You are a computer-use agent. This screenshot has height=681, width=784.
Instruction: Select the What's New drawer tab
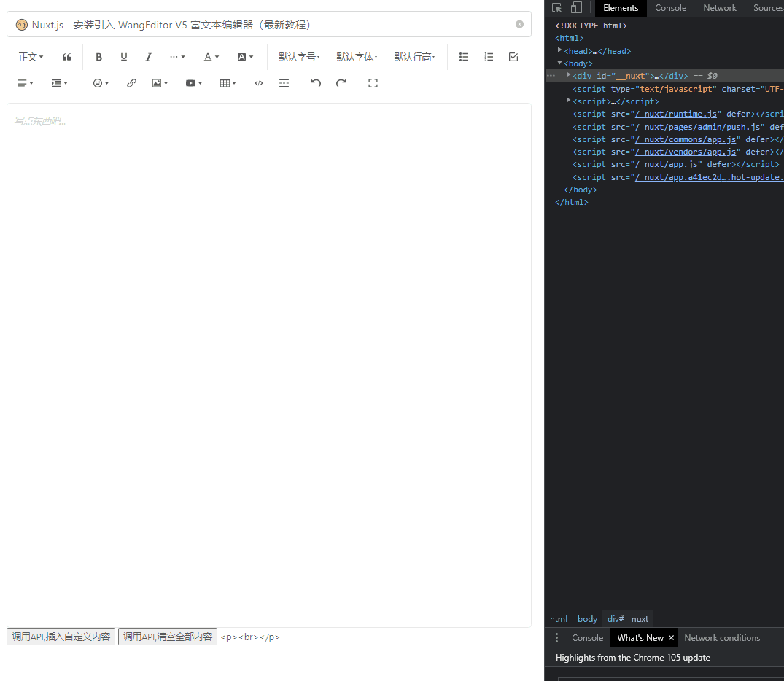[x=640, y=638]
